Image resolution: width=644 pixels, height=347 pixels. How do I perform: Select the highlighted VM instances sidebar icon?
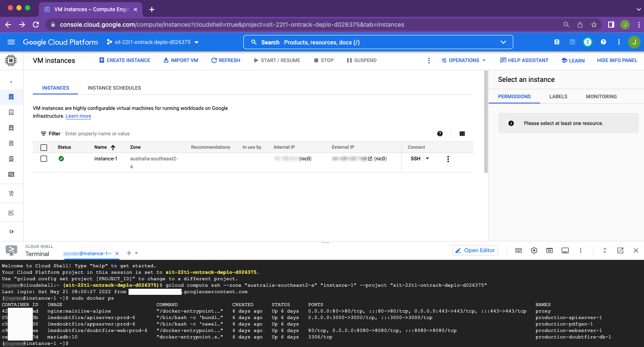click(x=11, y=97)
